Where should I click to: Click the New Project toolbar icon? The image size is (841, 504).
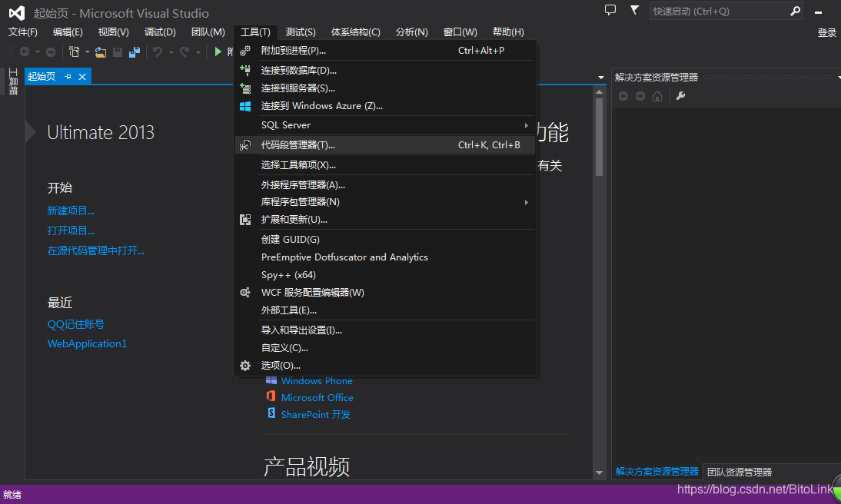click(74, 51)
